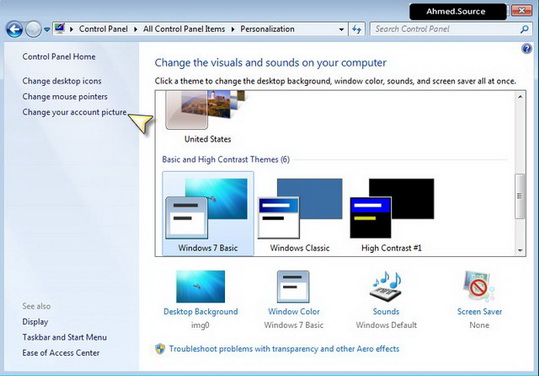Screen dimensions: 539x376
Task: Click None text under Screen Saver
Action: tap(479, 325)
